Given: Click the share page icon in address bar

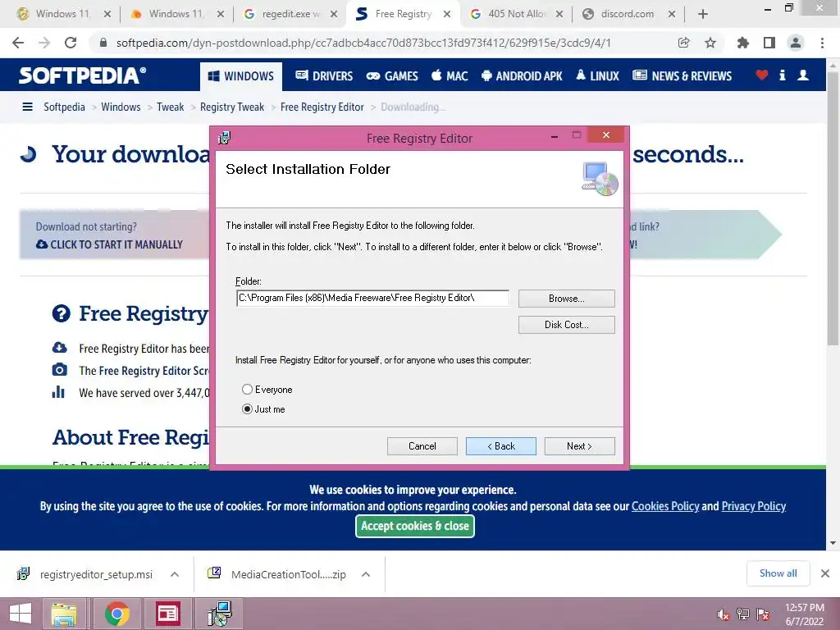Looking at the screenshot, I should (x=683, y=43).
